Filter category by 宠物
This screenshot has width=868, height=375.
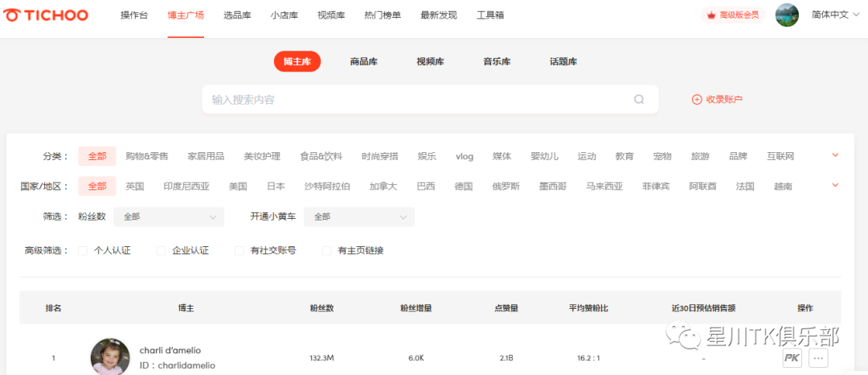click(x=662, y=156)
